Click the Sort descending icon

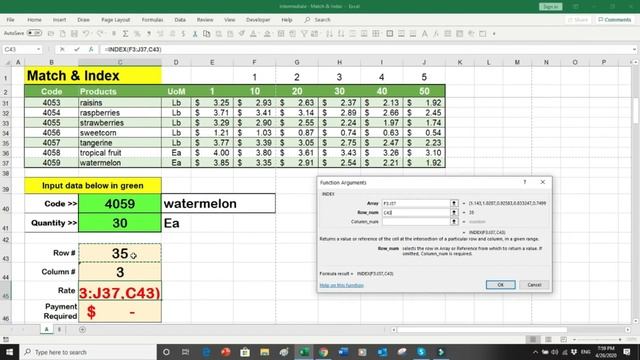tap(341, 34)
